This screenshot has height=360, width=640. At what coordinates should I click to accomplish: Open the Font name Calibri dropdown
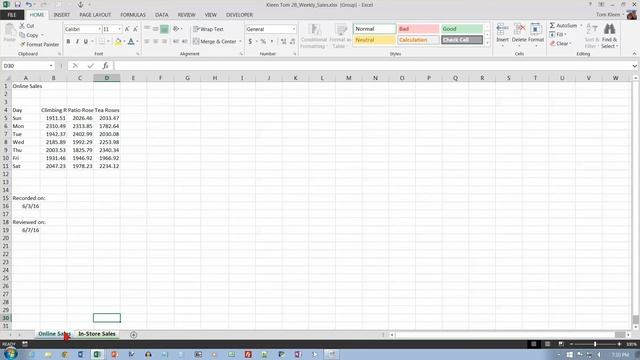[99, 29]
